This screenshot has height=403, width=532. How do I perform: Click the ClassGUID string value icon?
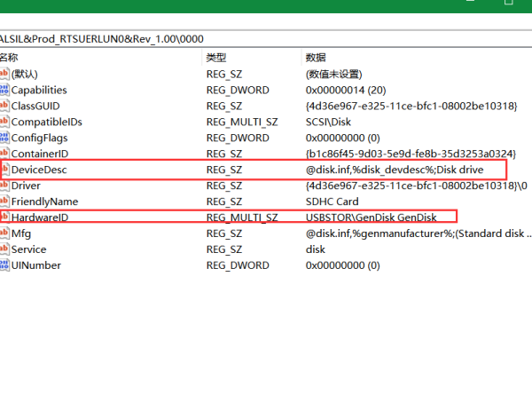(x=4, y=106)
